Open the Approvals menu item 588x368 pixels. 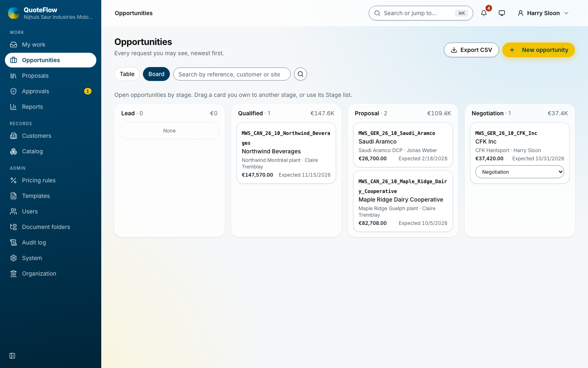[x=51, y=91]
